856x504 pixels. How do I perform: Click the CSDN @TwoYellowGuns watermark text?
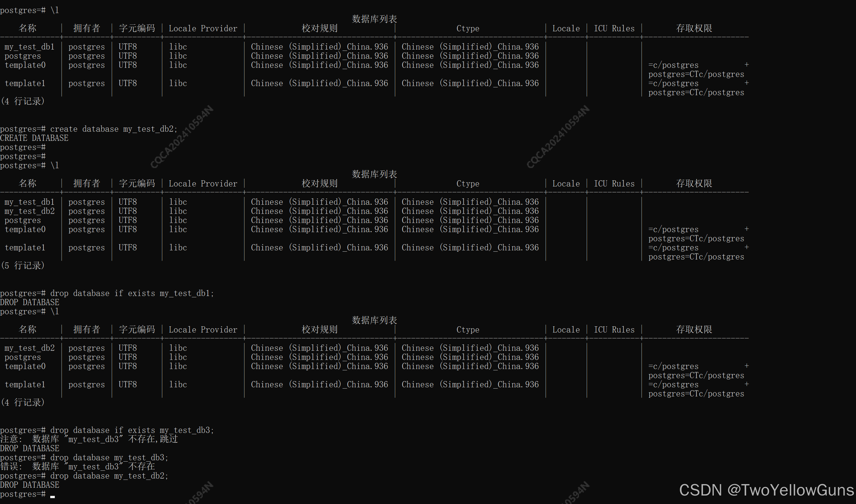click(x=766, y=490)
